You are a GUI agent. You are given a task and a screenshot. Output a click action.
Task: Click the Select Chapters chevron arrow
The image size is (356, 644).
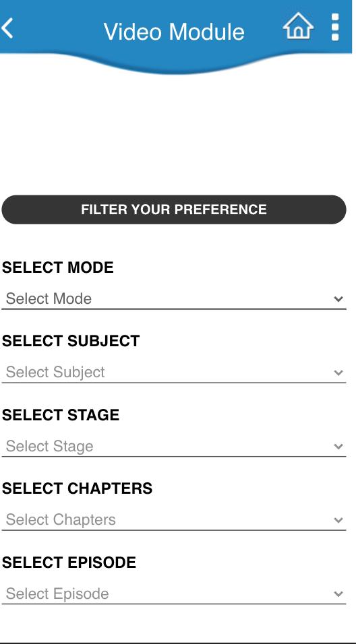(338, 520)
